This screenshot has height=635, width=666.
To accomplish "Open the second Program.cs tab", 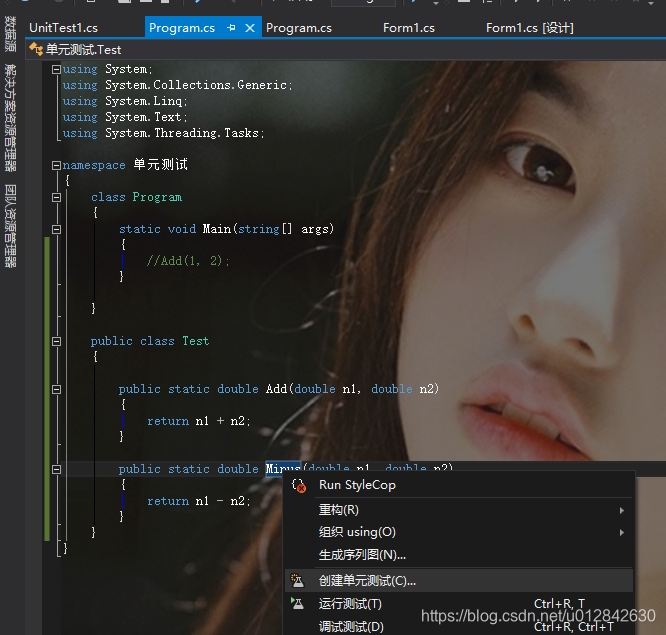I will click(299, 28).
